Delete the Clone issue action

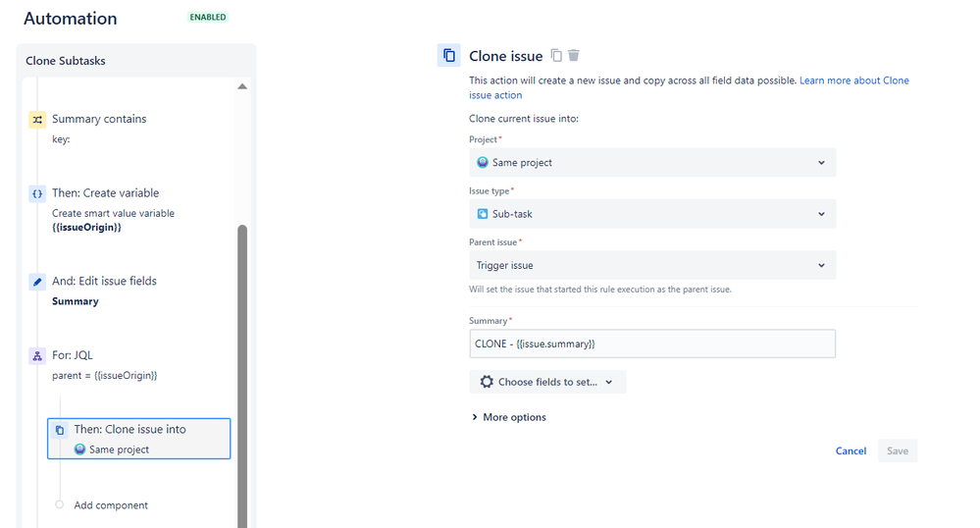click(574, 56)
